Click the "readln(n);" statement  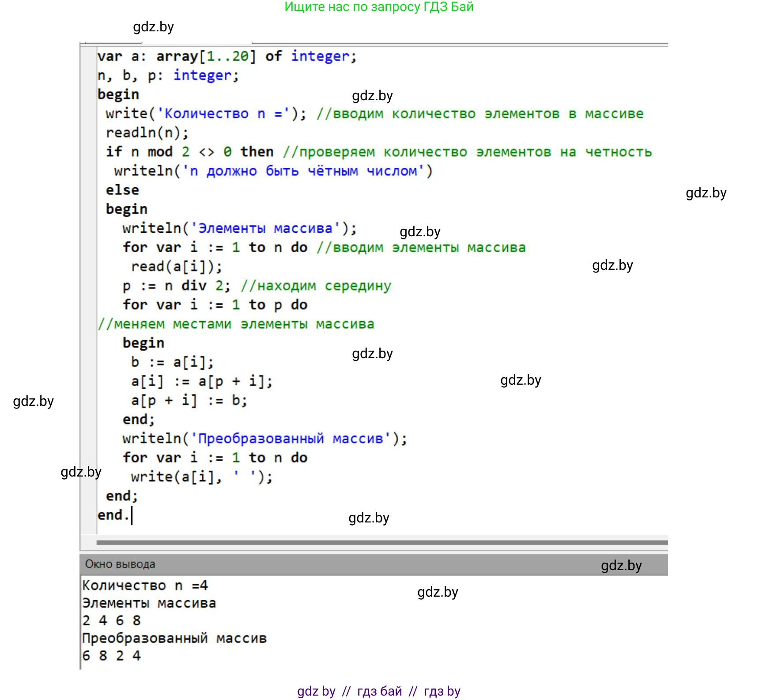147,132
